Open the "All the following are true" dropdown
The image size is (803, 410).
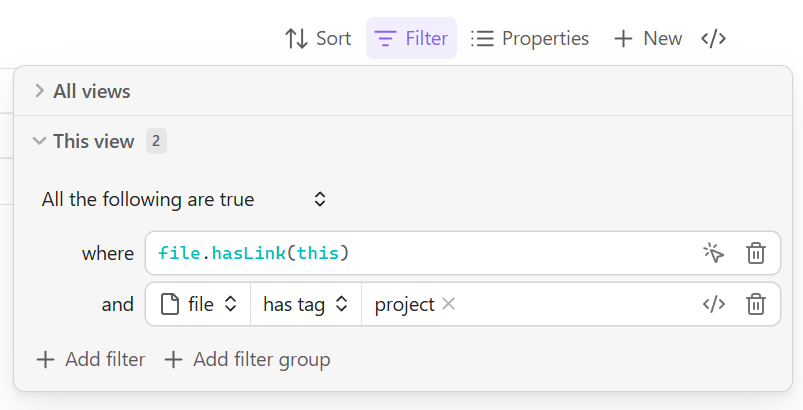184,199
